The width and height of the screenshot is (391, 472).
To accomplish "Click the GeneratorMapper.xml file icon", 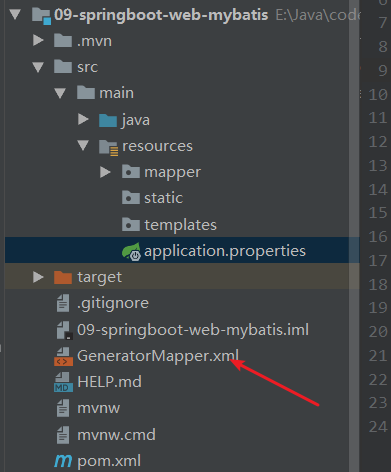I will (63, 356).
